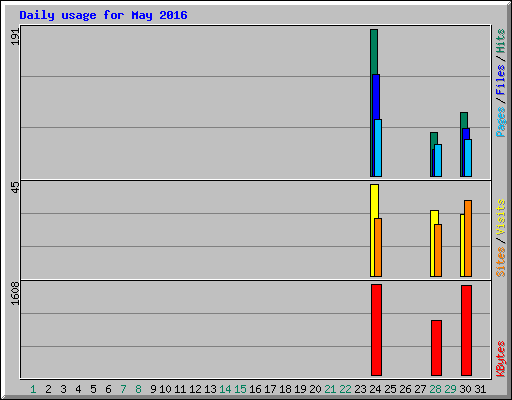Click day 7 on the x-axis
The image size is (512, 400).
[x=123, y=389]
